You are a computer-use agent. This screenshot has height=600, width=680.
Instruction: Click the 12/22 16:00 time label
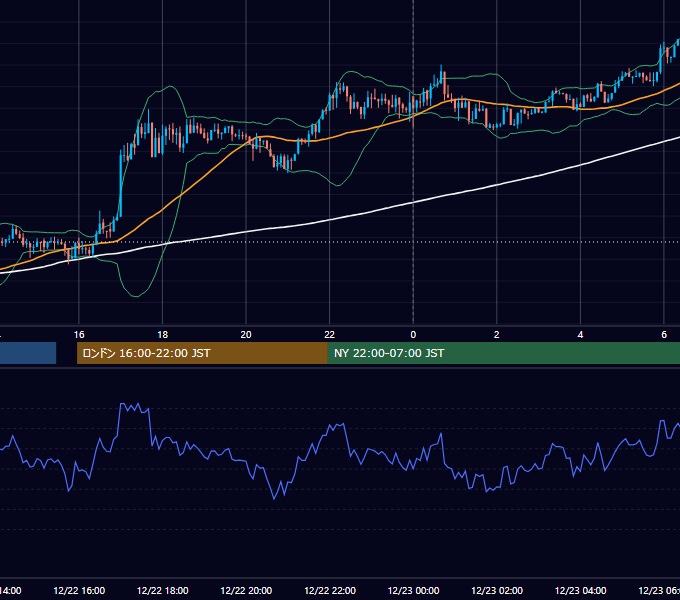tap(79, 590)
